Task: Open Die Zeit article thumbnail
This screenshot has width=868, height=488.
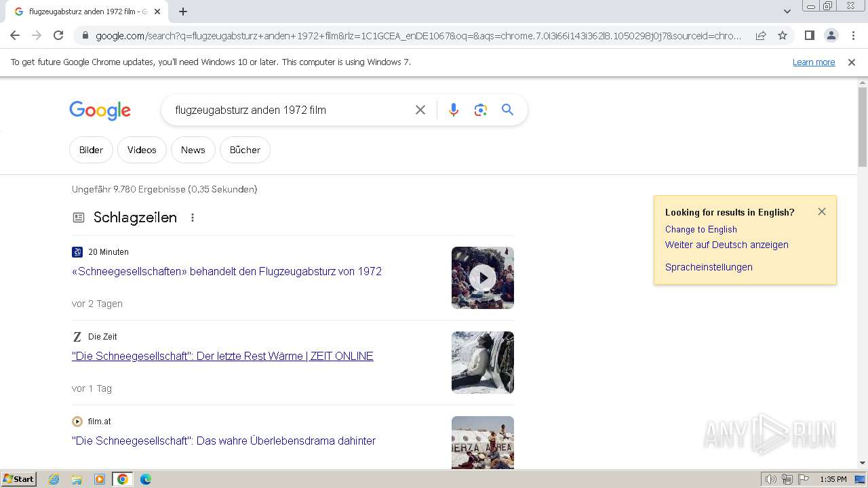Action: pyautogui.click(x=483, y=363)
